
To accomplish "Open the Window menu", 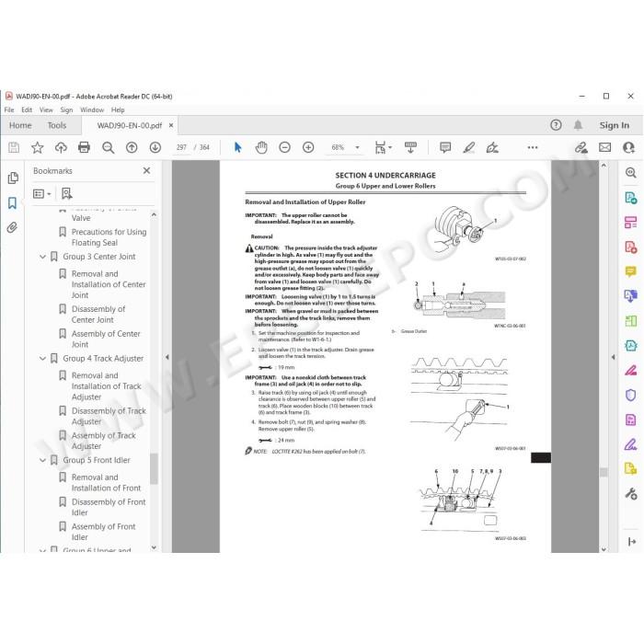I will [92, 109].
